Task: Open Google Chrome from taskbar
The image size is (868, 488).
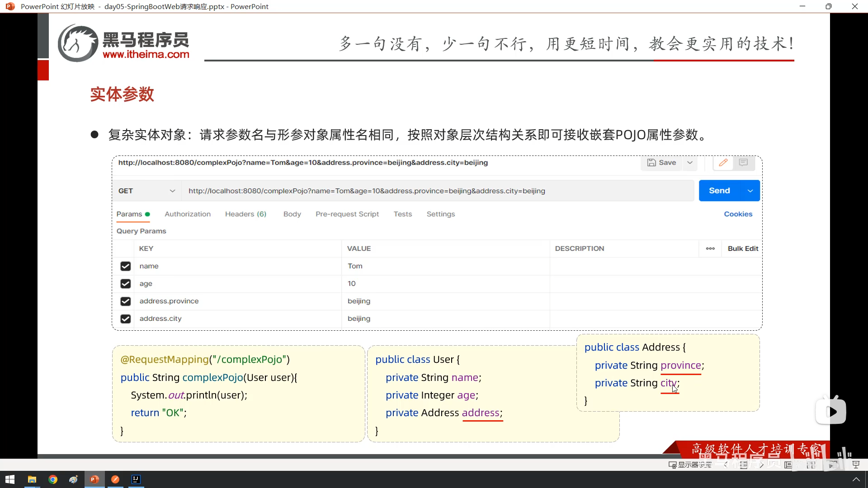Action: tap(53, 479)
